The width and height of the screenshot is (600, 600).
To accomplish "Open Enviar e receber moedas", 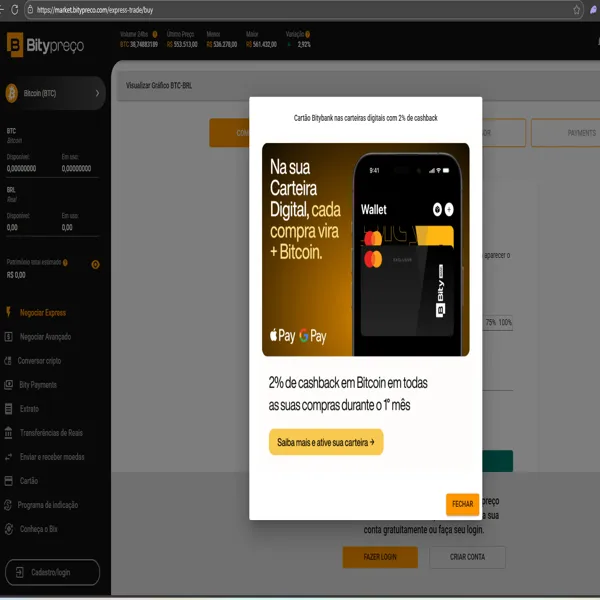I will (x=52, y=457).
